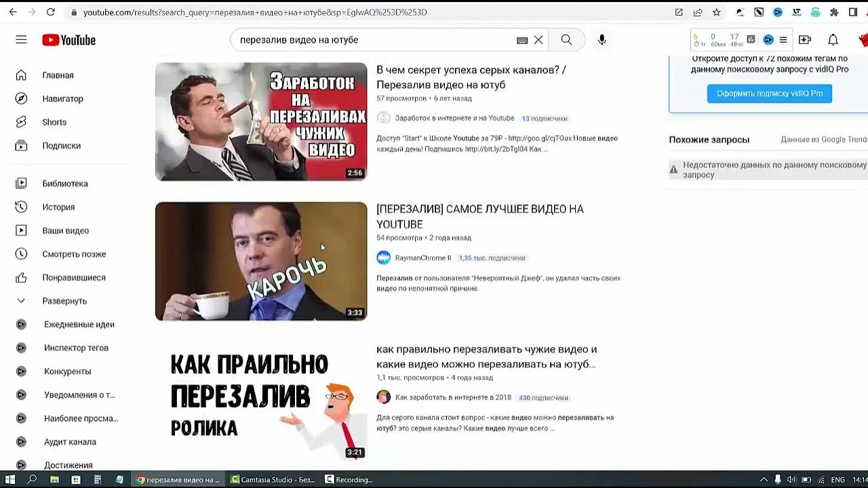Open the volume control in system tray

791,479
